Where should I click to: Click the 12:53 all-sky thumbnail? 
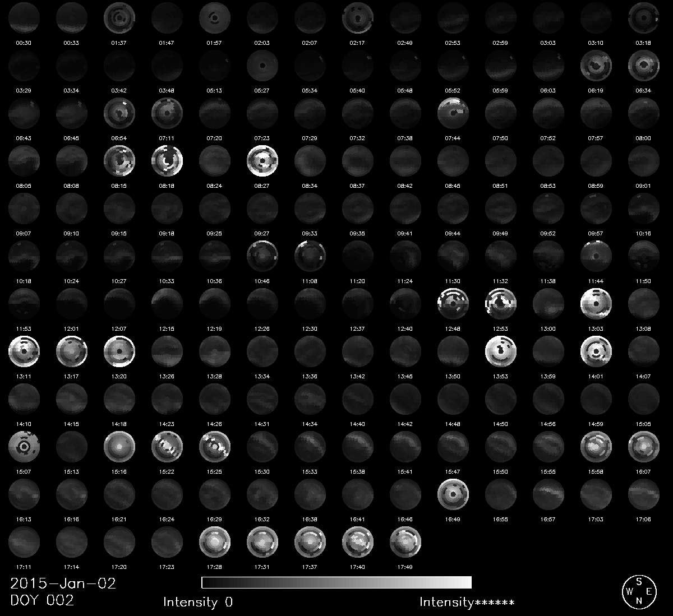tap(501, 304)
